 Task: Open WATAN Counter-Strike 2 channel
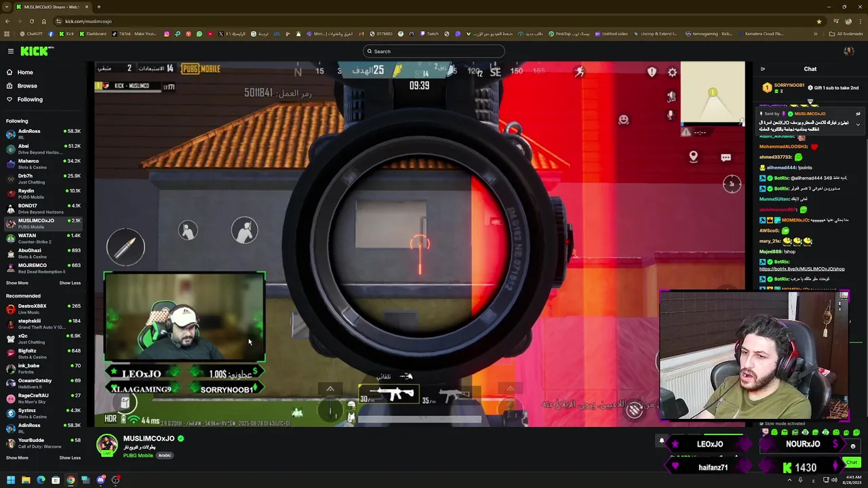(x=43, y=239)
